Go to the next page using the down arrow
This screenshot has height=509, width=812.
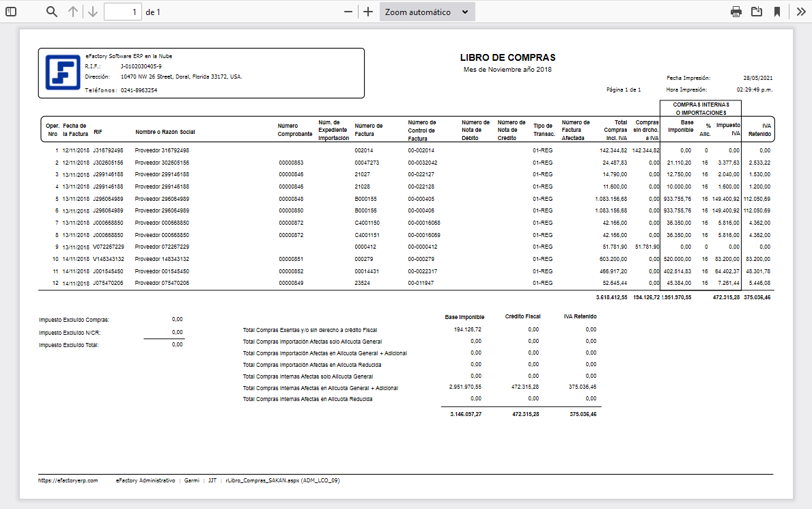(93, 11)
